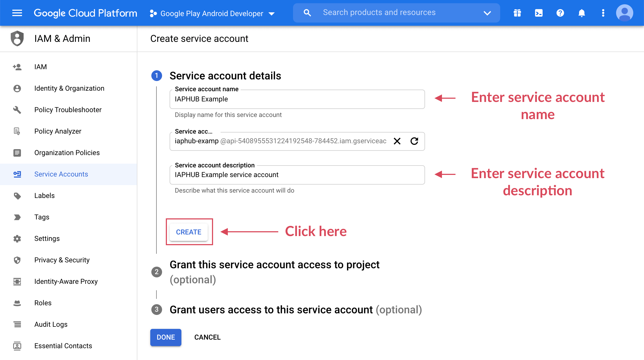Open Policy Troubleshooter in sidebar
This screenshot has height=360, width=644.
coord(68,110)
